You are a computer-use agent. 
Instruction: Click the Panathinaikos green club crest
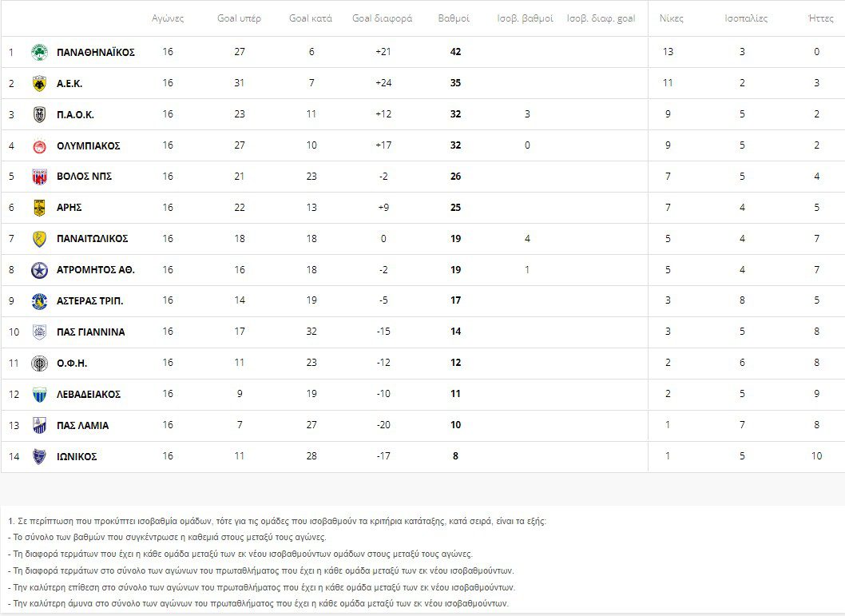coord(39,52)
